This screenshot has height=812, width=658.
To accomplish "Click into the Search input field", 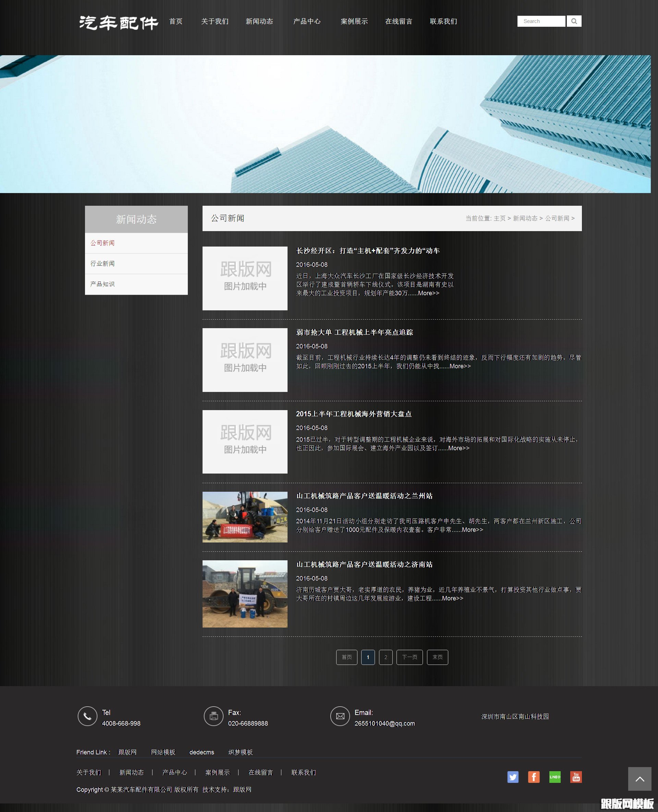I will (541, 21).
